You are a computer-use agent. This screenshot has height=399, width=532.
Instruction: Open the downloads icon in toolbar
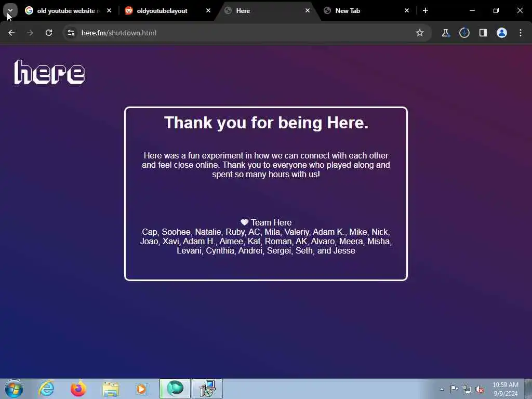tap(464, 33)
